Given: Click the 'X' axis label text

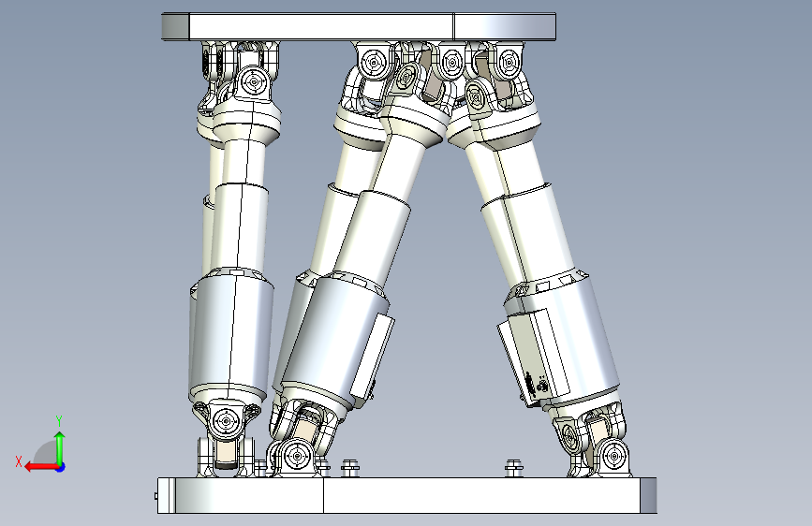Looking at the screenshot, I should (x=19, y=461).
